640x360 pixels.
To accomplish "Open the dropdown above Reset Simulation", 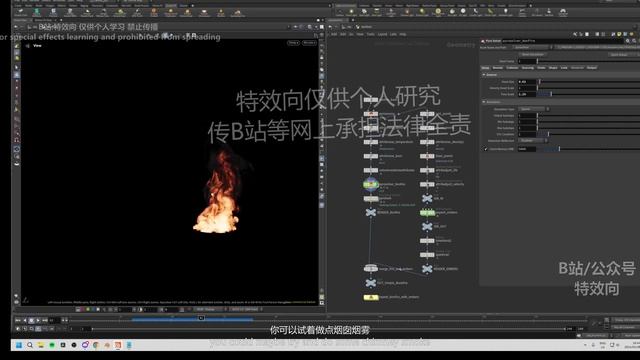I will tap(533, 47).
